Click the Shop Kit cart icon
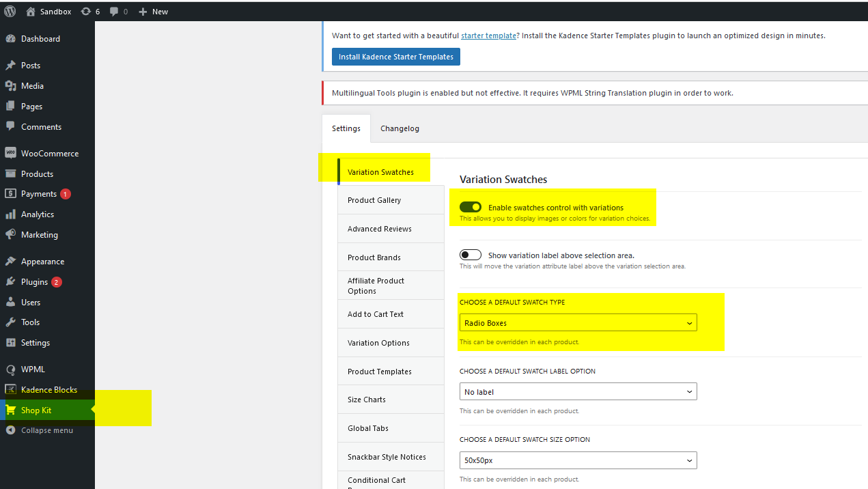This screenshot has height=489, width=868. (x=10, y=410)
